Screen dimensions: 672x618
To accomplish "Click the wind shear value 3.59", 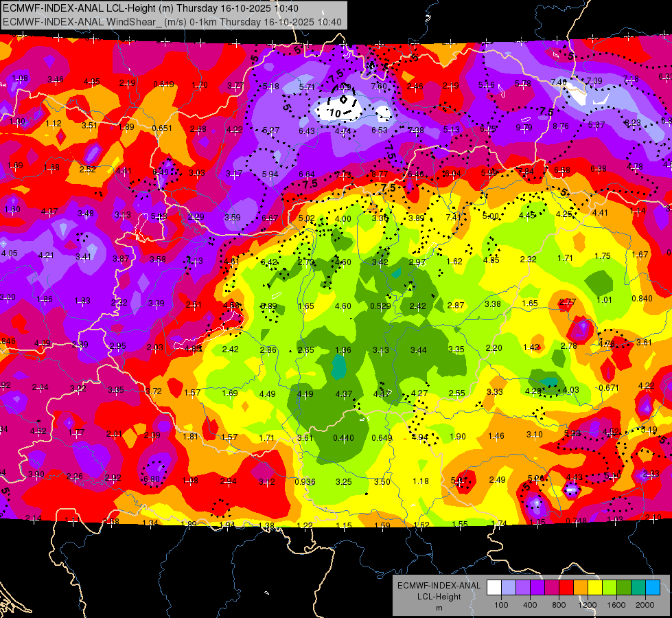I will pyautogui.click(x=232, y=218).
